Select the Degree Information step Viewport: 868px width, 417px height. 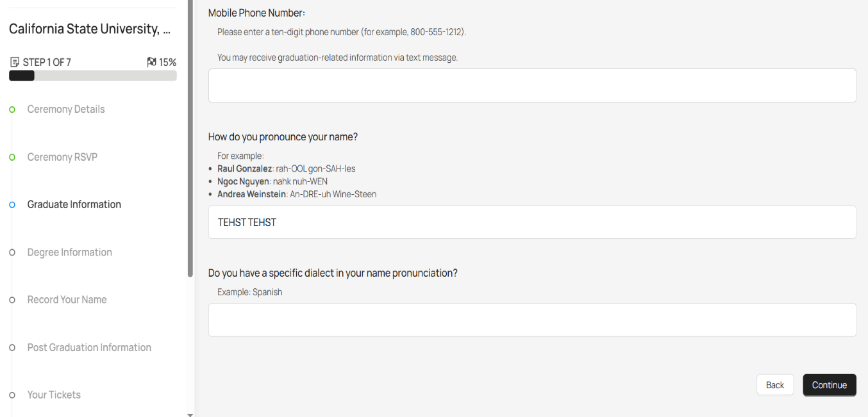coord(69,252)
